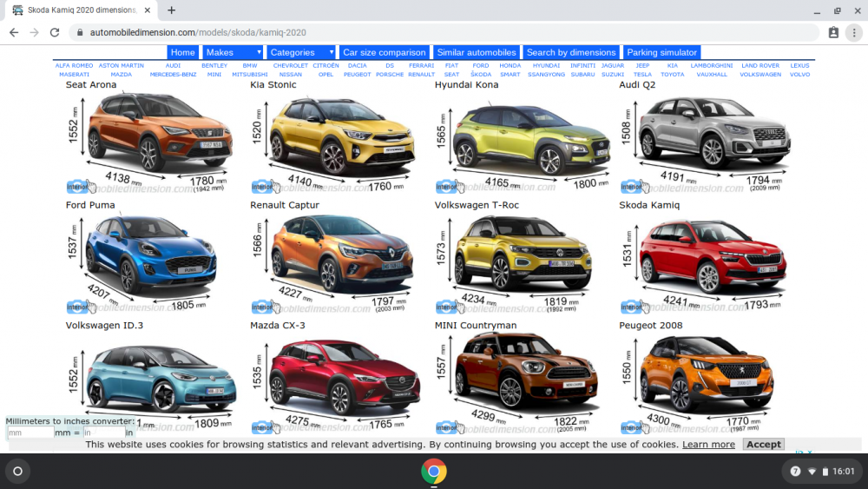Open the Learn more cookies link
Viewport: 868px width, 489px height.
click(x=708, y=444)
